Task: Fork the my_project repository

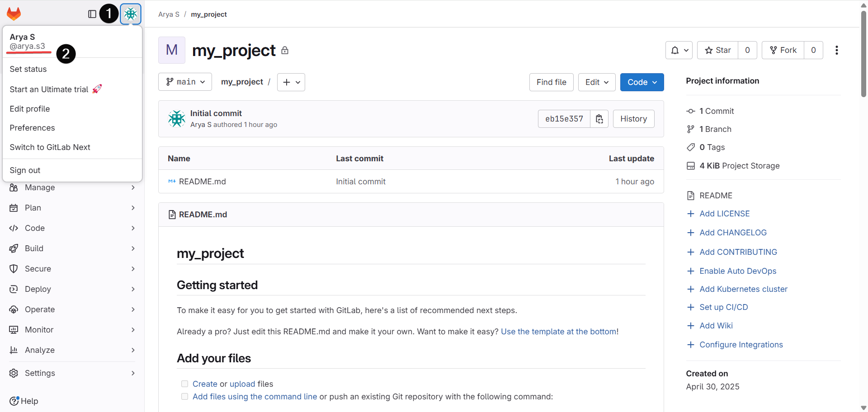Action: [783, 50]
